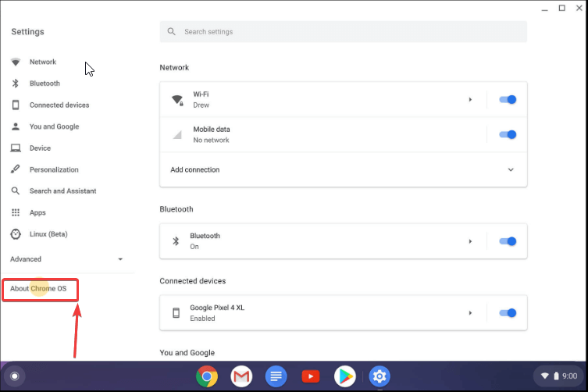
Task: Open Google Pixel 4 XL details arrow
Action: point(470,313)
